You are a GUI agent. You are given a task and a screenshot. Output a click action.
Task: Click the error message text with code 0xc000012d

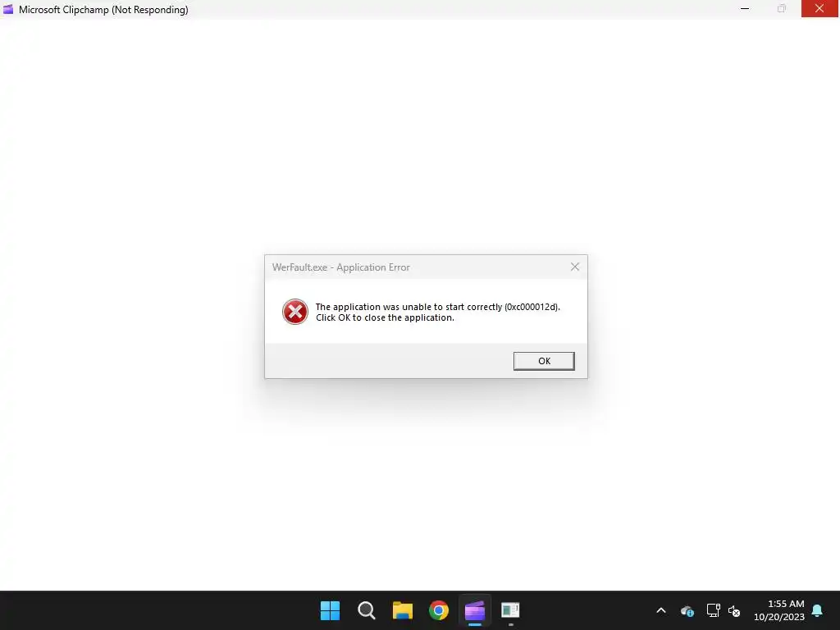tap(438, 312)
